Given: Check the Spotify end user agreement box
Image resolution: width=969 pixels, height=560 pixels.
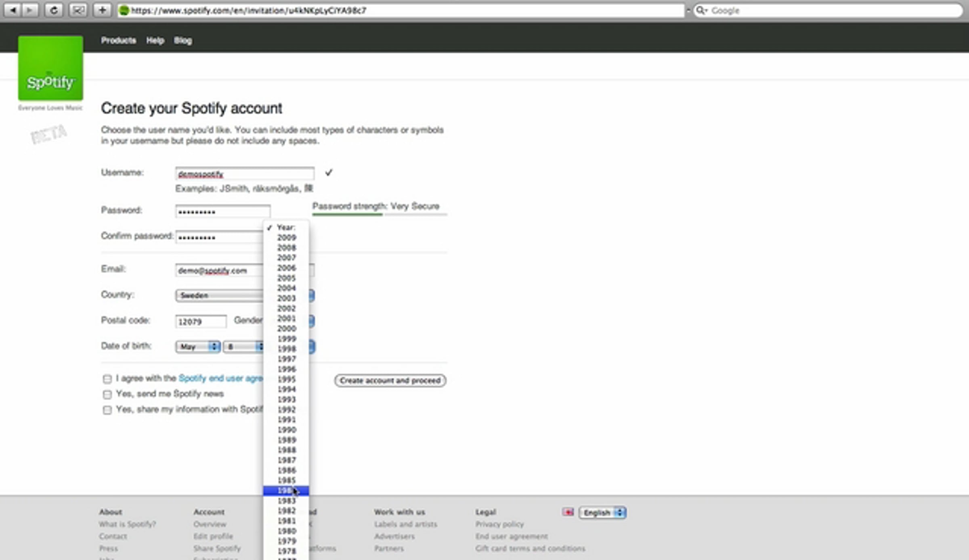Looking at the screenshot, I should 107,379.
